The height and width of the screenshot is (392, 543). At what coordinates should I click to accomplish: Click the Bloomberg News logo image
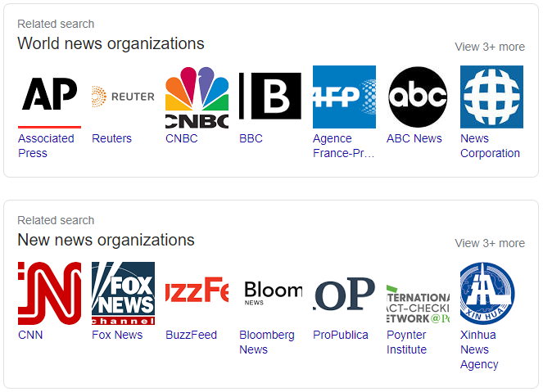(270, 294)
